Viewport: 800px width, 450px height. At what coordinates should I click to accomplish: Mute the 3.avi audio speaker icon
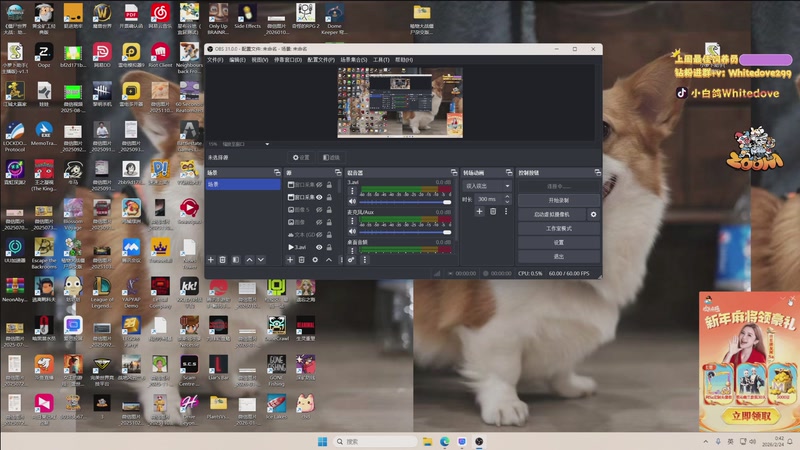tap(352, 202)
